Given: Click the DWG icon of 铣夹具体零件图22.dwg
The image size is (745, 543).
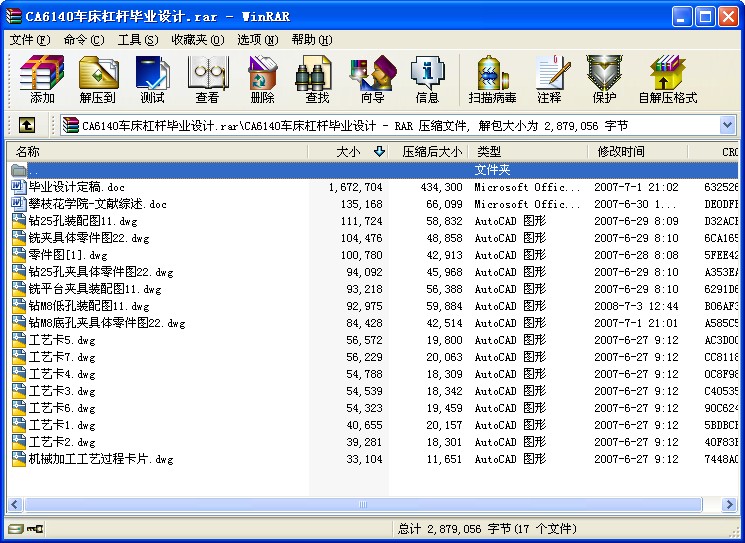Looking at the screenshot, I should (19, 238).
